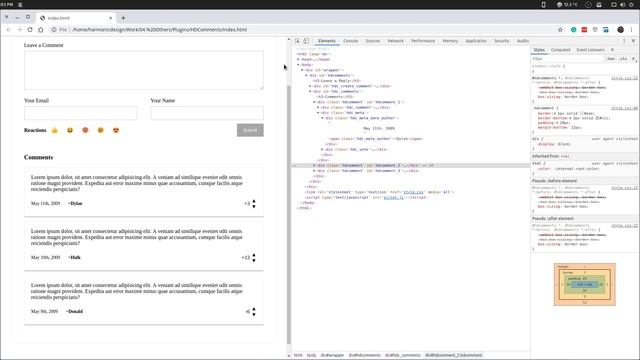Collapse the body node in DOM tree
The height and width of the screenshot is (360, 640).
point(298,65)
